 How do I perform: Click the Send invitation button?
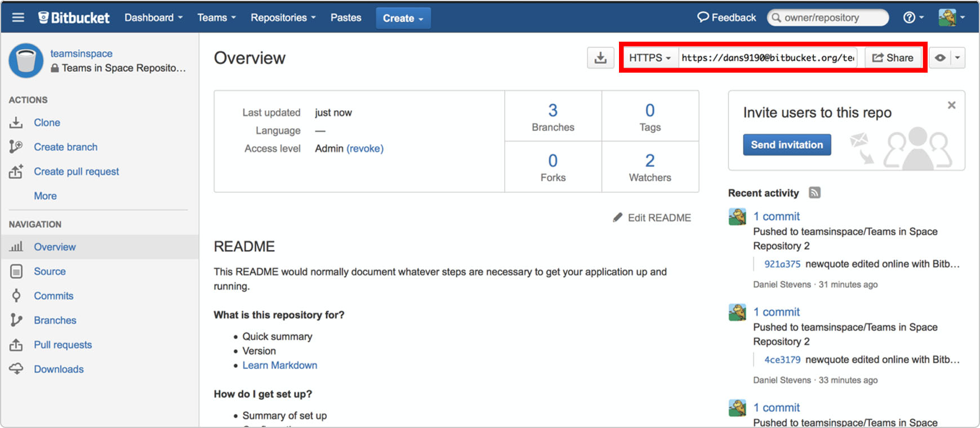tap(787, 145)
